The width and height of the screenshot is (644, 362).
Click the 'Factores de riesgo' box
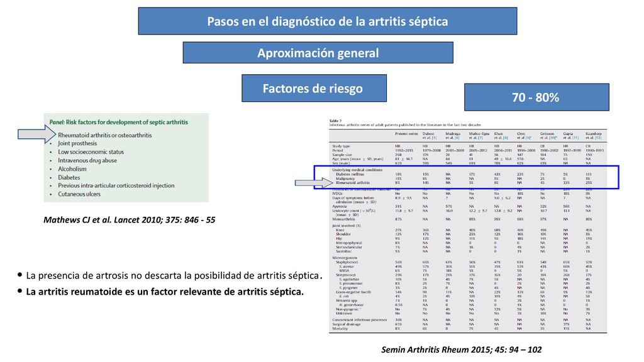(314, 88)
